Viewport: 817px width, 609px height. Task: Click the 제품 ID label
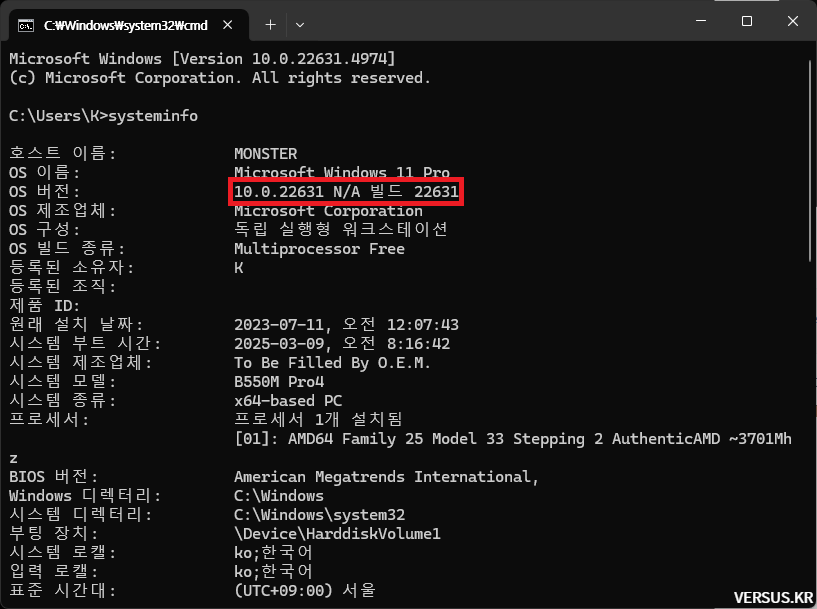[45, 306]
